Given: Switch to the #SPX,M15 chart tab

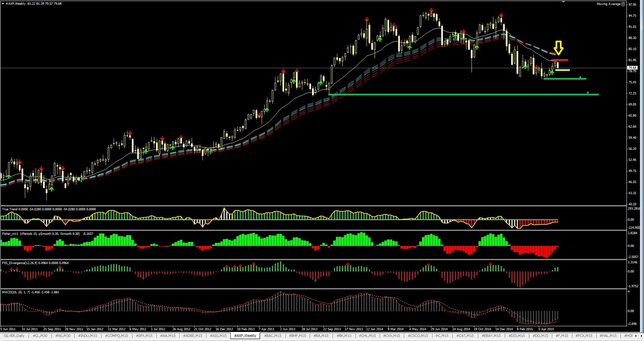Looking at the screenshot, I should pyautogui.click(x=144, y=336).
